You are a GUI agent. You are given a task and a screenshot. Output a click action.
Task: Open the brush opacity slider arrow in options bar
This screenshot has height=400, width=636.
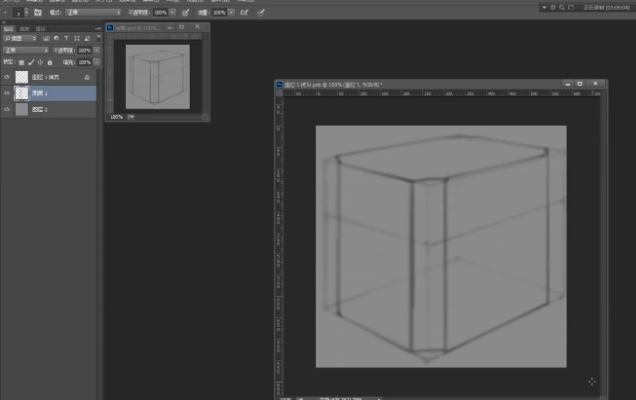click(173, 13)
